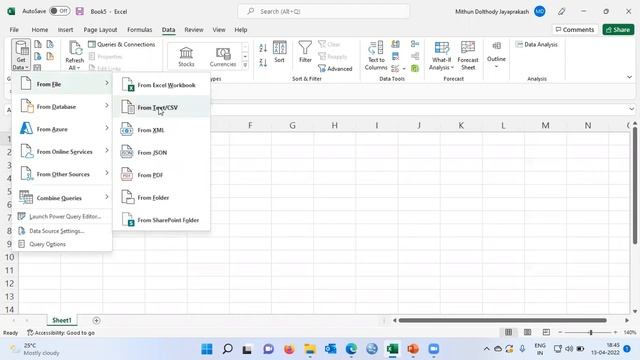Screen dimensions: 640x360
Task: Click the From File menu item
Action: click(x=62, y=84)
